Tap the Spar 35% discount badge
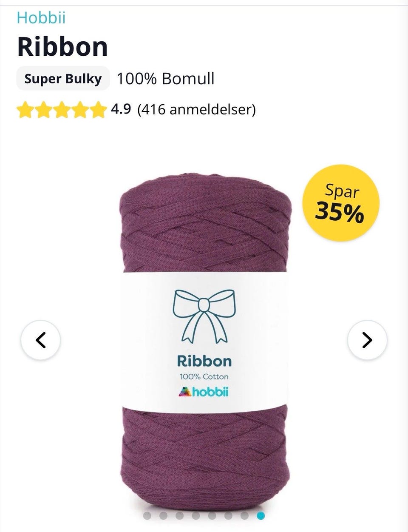The width and height of the screenshot is (408, 532). 341,203
